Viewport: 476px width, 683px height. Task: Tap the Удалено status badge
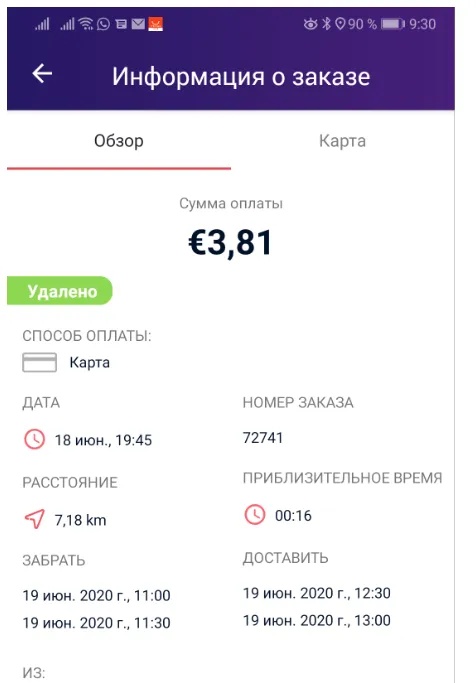click(60, 291)
